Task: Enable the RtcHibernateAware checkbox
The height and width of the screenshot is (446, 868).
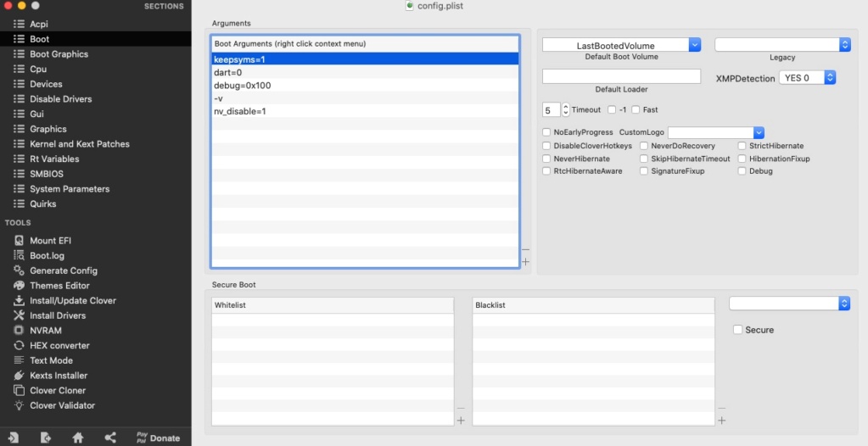Action: pos(546,171)
